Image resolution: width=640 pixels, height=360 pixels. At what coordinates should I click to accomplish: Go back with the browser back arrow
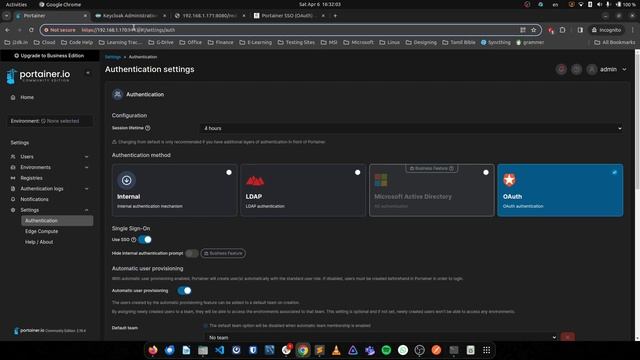coord(7,30)
